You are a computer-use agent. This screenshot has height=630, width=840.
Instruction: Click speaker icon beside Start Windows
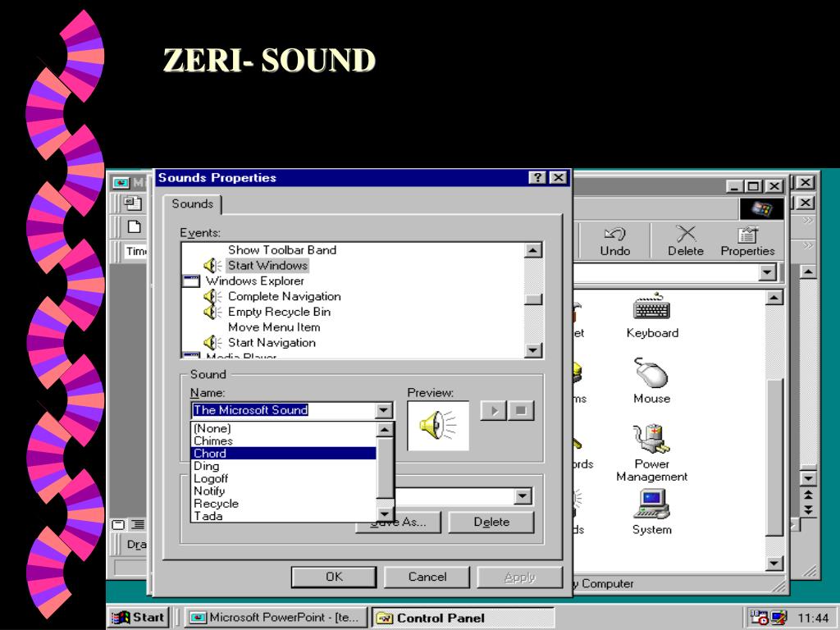click(212, 265)
